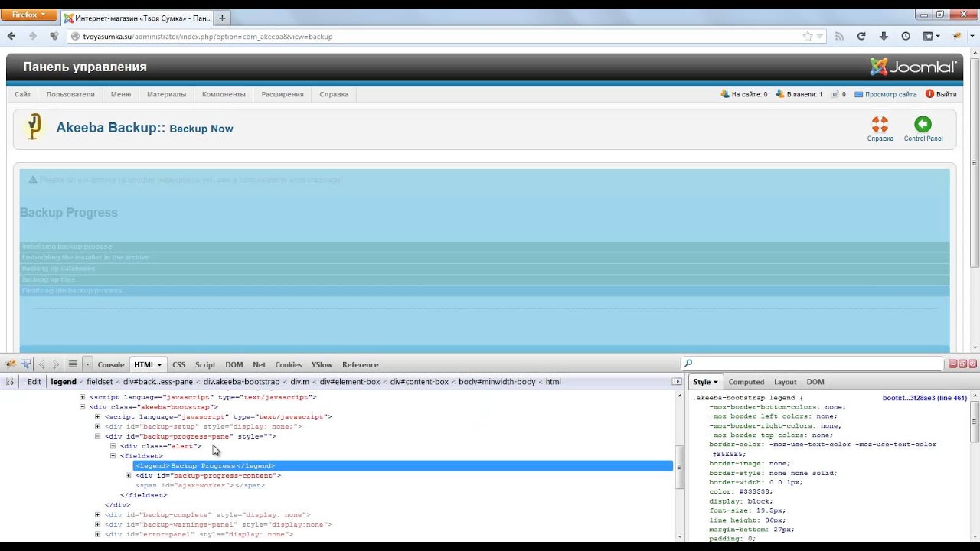The width and height of the screenshot is (980, 551).
Task: Open the Пользователи menu
Action: [70, 94]
